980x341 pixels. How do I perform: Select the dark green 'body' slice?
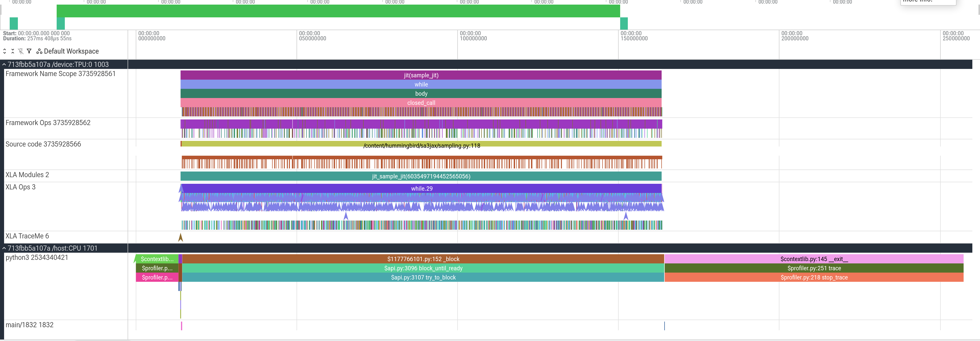421,93
